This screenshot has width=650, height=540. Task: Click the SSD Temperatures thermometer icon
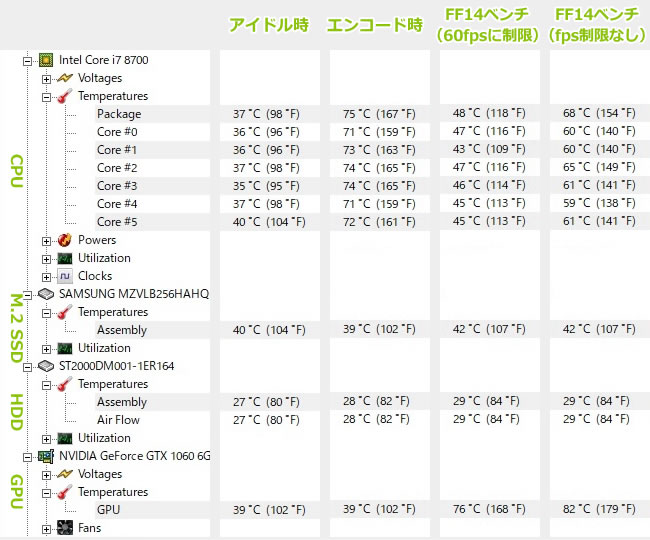click(65, 312)
